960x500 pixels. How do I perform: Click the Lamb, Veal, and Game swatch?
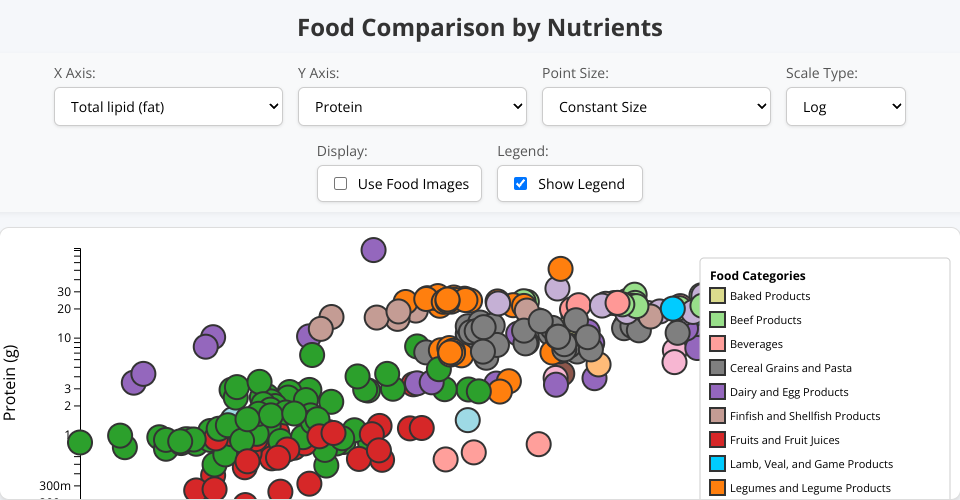point(717,464)
